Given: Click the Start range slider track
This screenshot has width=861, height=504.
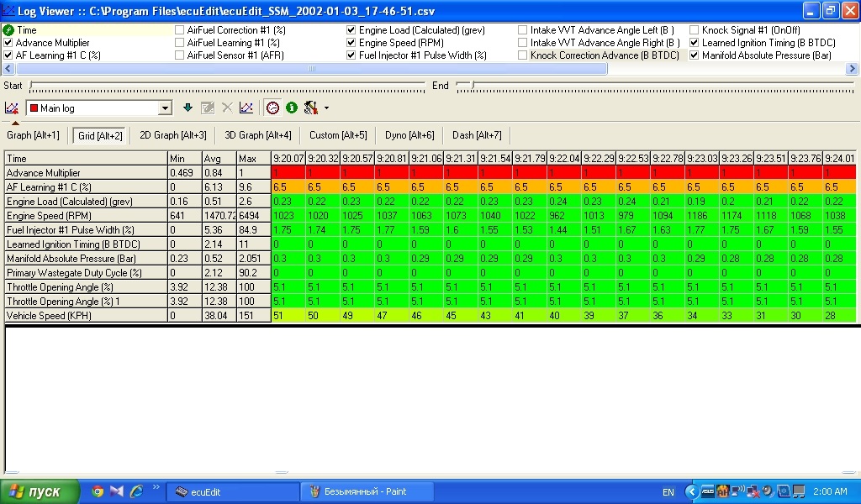Looking at the screenshot, I should point(227,86).
